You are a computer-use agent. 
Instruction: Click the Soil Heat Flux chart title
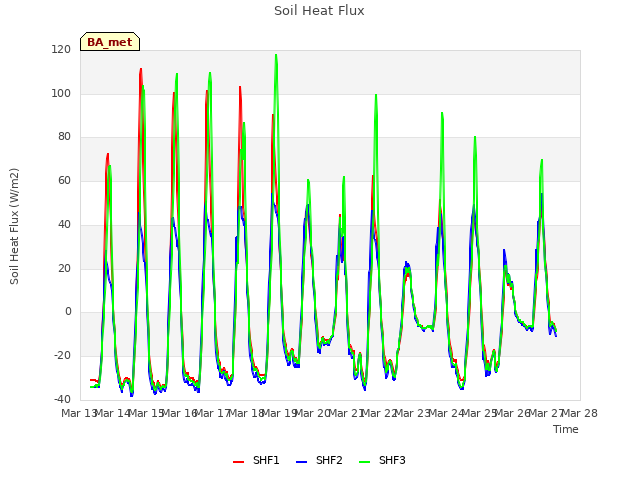click(x=319, y=11)
